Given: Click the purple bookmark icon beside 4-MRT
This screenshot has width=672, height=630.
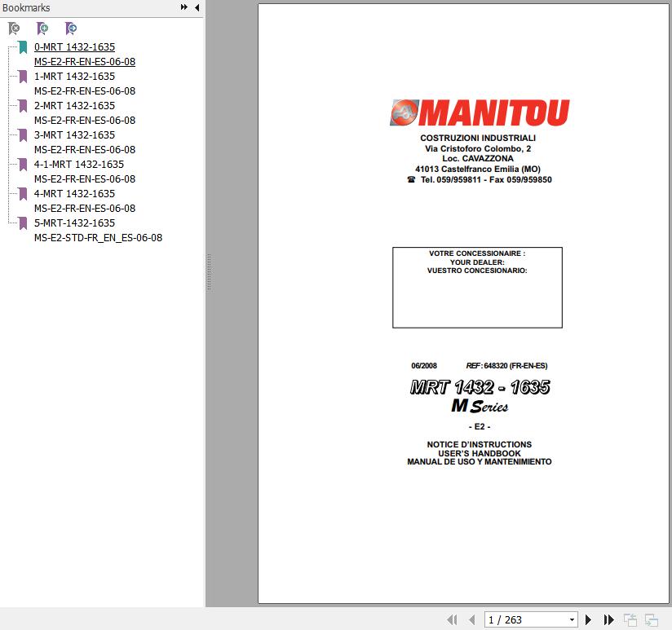Looking at the screenshot, I should 23,194.
